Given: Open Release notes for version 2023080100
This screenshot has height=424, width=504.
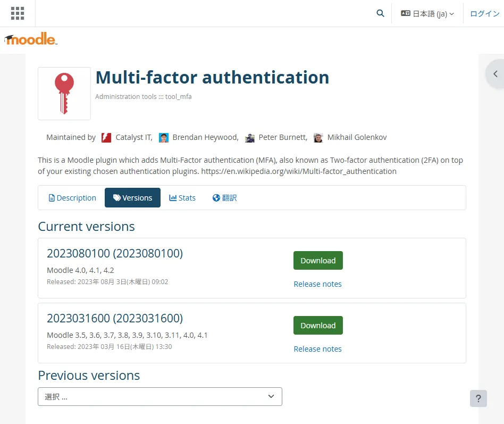Looking at the screenshot, I should tap(317, 284).
